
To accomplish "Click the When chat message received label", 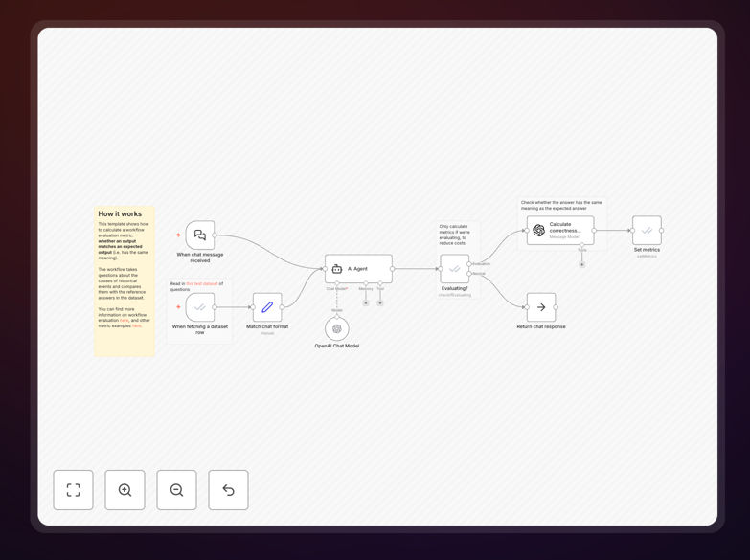I will pos(200,258).
